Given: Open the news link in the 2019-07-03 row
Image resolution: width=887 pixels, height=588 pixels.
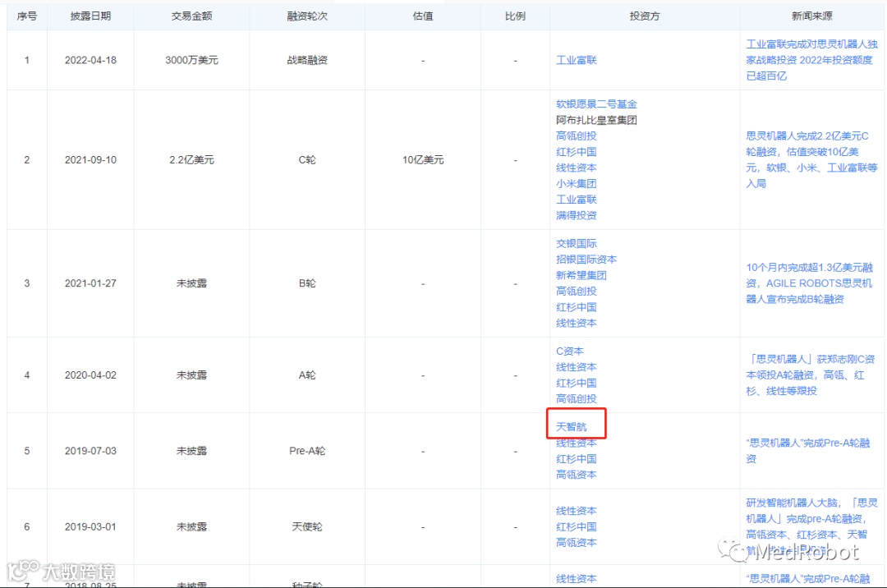Looking at the screenshot, I should pos(808,451).
